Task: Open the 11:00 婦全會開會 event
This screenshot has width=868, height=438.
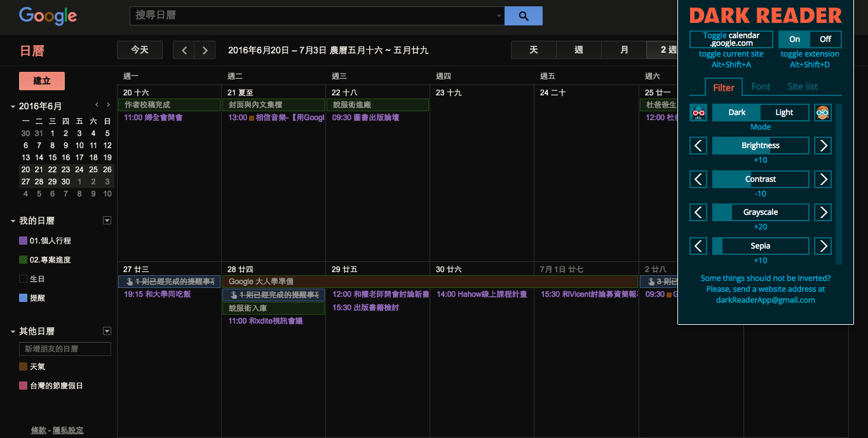Action: click(x=153, y=118)
